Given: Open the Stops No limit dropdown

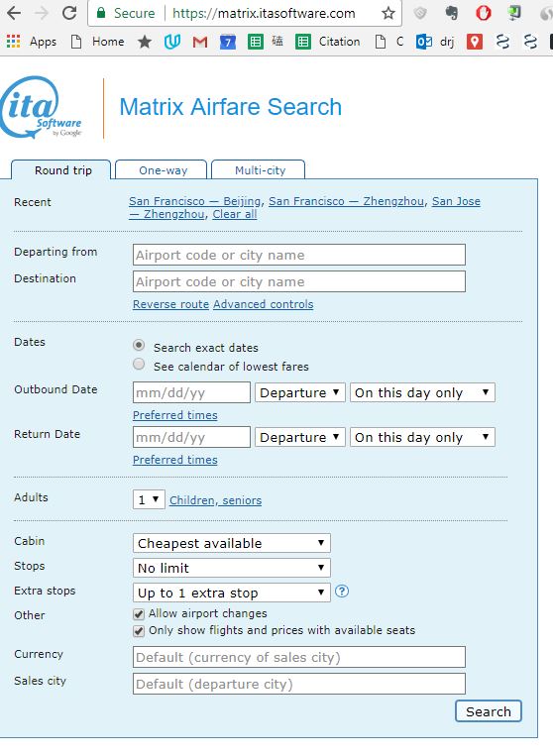Looking at the screenshot, I should pyautogui.click(x=232, y=568).
